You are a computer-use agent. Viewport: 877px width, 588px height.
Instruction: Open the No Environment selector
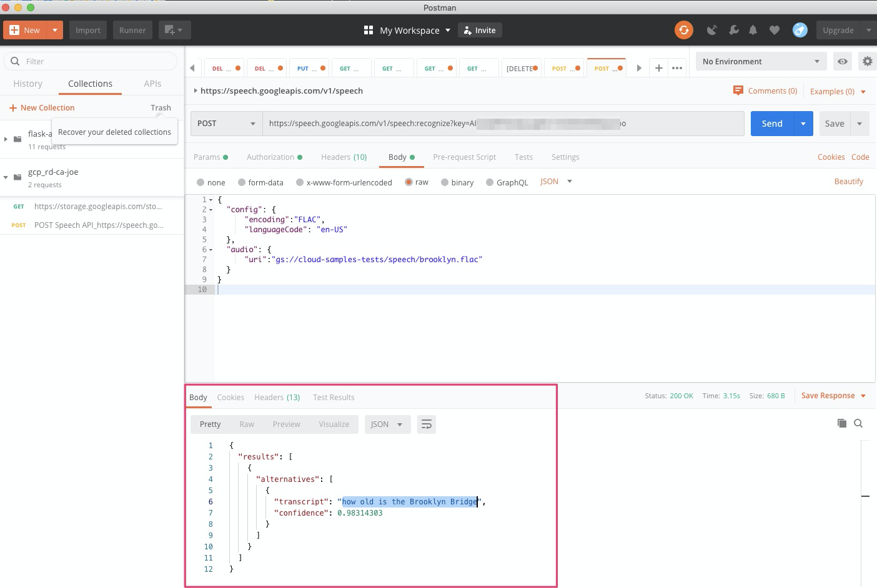pyautogui.click(x=761, y=61)
